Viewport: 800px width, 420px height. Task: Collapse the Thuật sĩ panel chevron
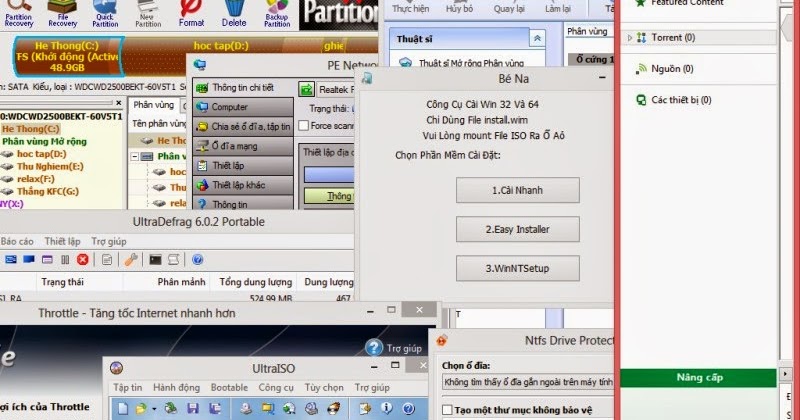[537, 38]
